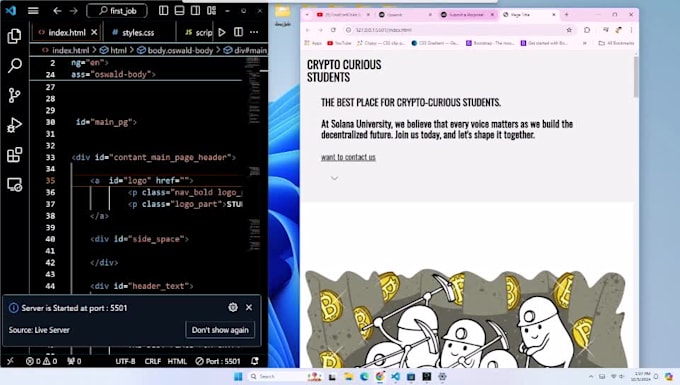Click the down chevron below the contact link
This screenshot has width=680, height=385.
[334, 178]
